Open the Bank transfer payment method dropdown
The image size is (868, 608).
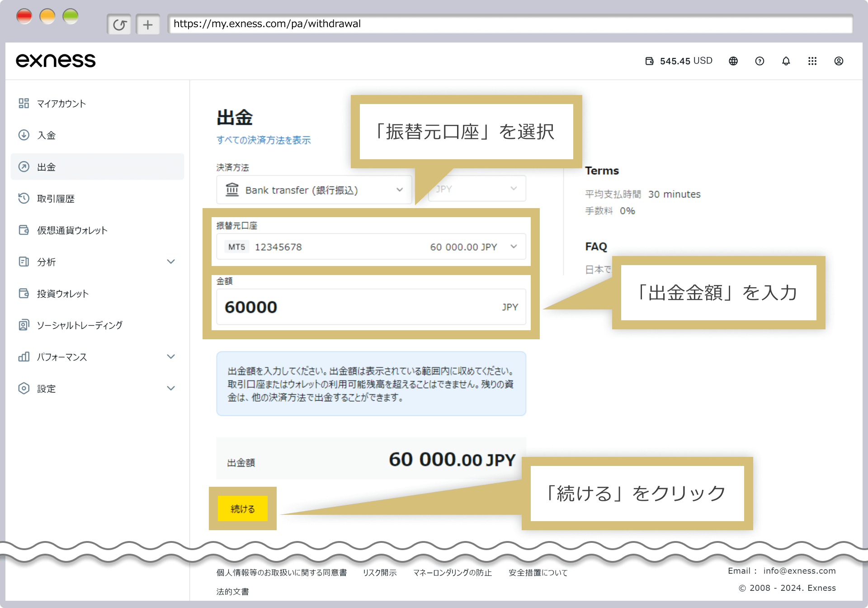pyautogui.click(x=314, y=190)
